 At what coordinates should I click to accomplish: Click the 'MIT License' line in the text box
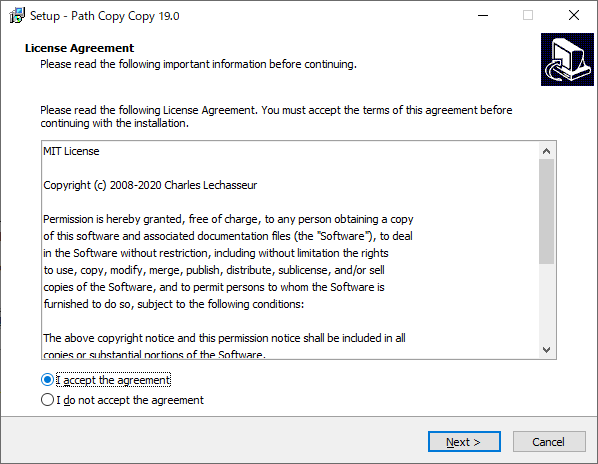71,151
